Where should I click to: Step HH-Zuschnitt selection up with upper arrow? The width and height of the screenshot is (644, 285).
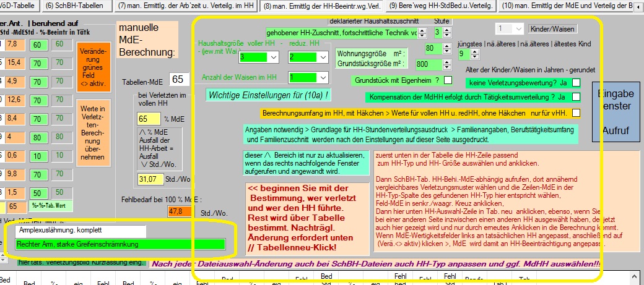click(x=422, y=30)
